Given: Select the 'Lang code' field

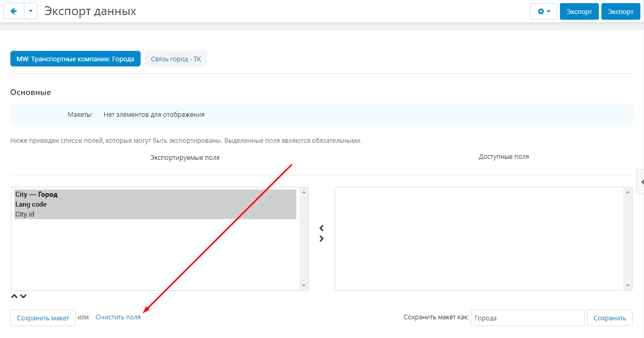Looking at the screenshot, I should (31, 205).
